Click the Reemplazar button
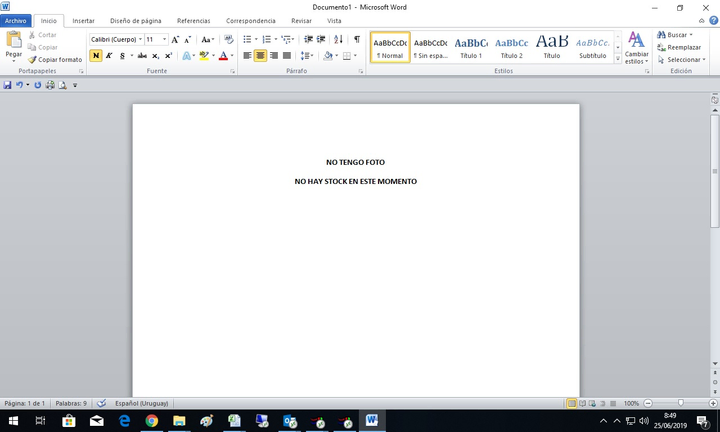Viewport: 720px width, 432px height. (682, 47)
